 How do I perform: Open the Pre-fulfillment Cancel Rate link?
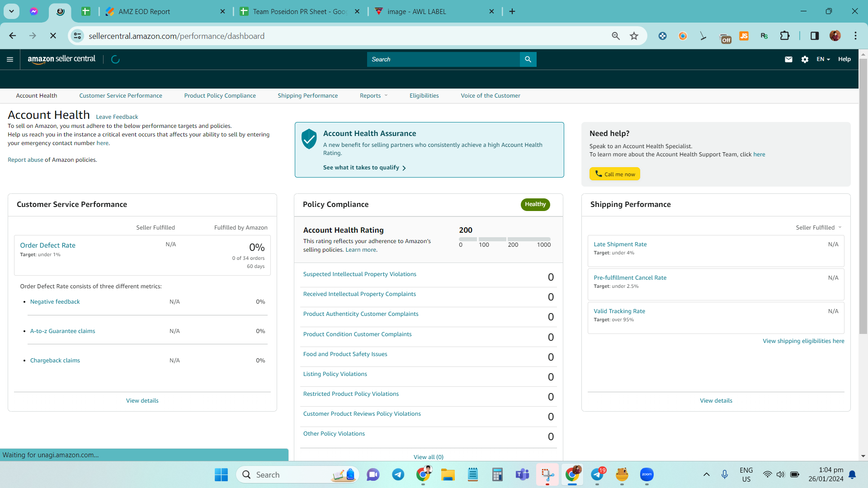click(x=630, y=277)
